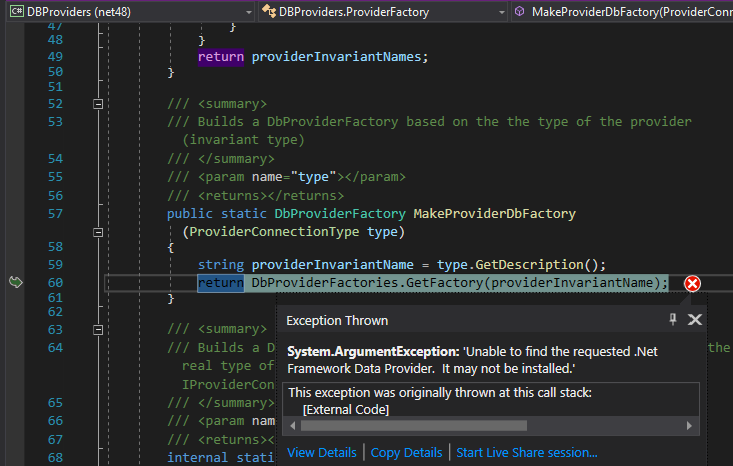733x466 pixels.
Task: Click [External Code] in call stack
Action: tap(346, 409)
